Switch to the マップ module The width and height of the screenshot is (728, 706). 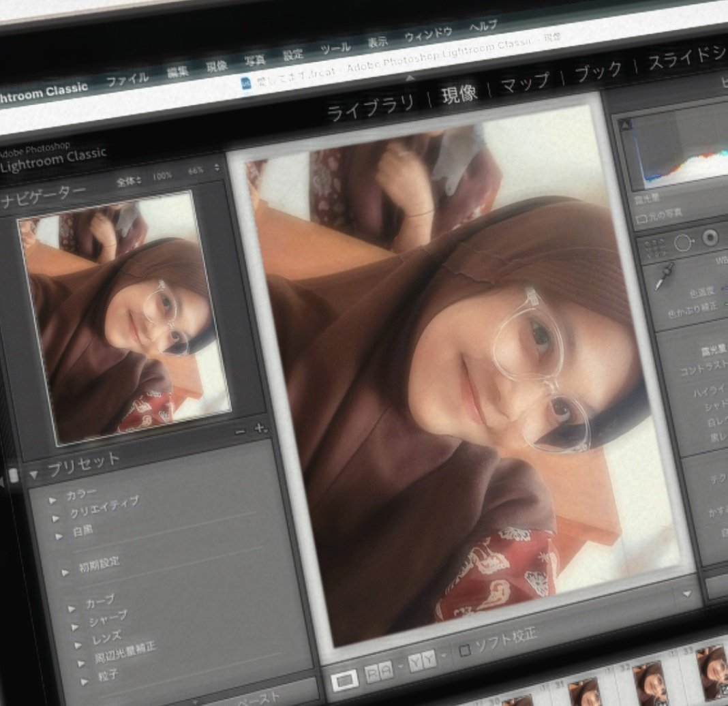(525, 84)
